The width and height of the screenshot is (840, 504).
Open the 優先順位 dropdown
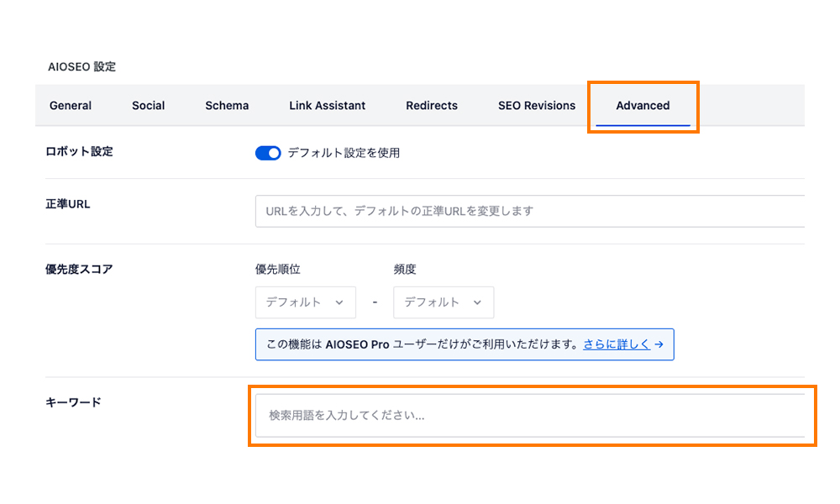click(305, 302)
